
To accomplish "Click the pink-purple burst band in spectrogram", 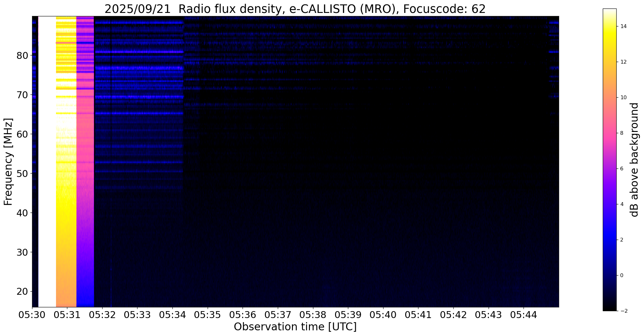I will pos(85,162).
